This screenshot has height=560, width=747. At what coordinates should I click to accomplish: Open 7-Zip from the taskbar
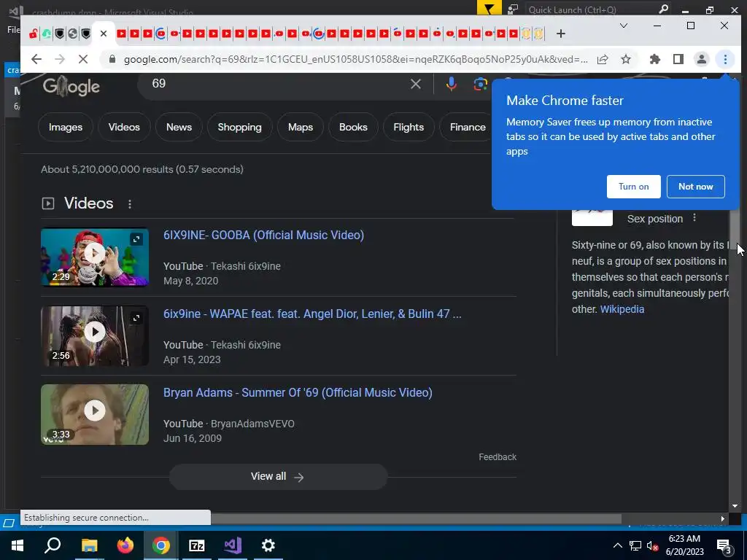click(x=196, y=545)
